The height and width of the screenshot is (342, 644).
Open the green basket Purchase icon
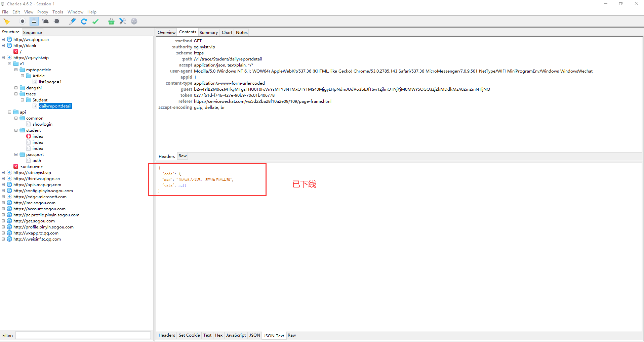click(x=111, y=22)
